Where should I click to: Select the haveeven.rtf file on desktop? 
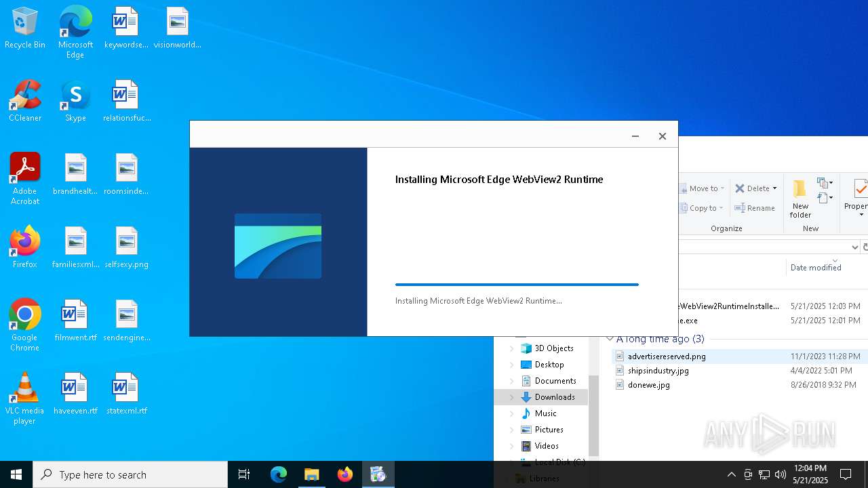tap(75, 394)
